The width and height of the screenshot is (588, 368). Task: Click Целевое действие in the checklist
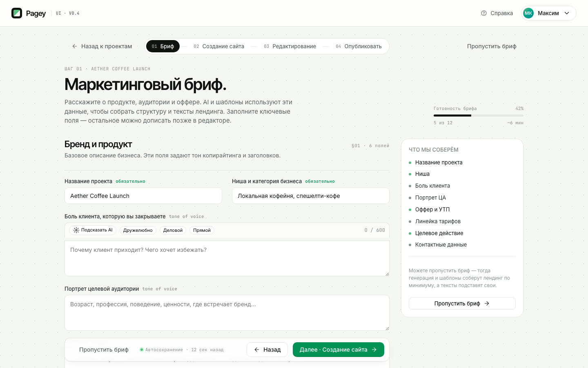[439, 233]
